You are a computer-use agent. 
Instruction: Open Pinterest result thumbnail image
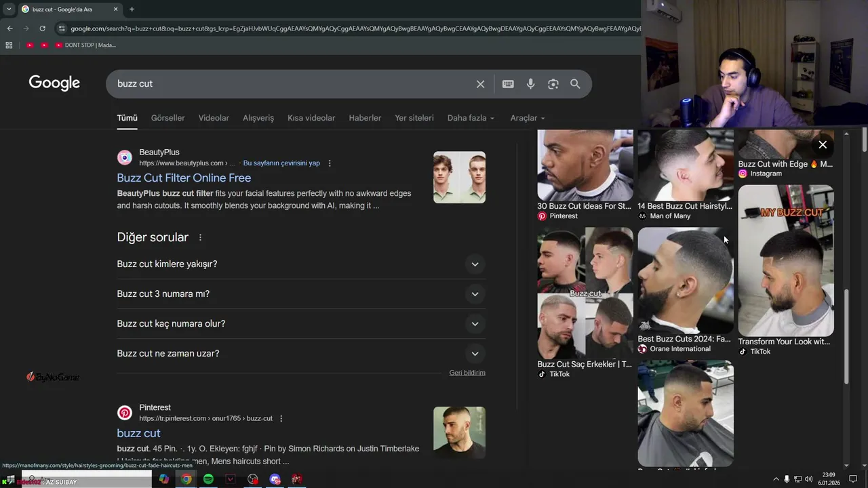click(459, 432)
